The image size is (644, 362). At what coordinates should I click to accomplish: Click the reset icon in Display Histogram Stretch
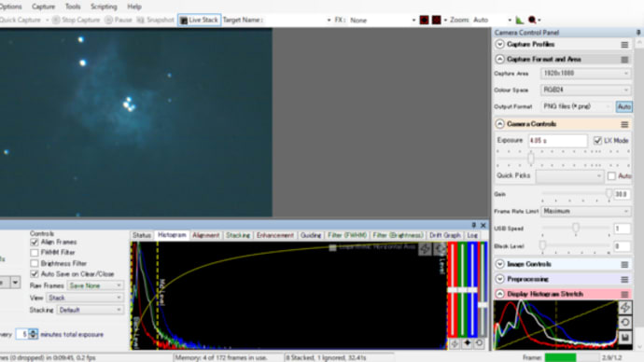point(625,323)
